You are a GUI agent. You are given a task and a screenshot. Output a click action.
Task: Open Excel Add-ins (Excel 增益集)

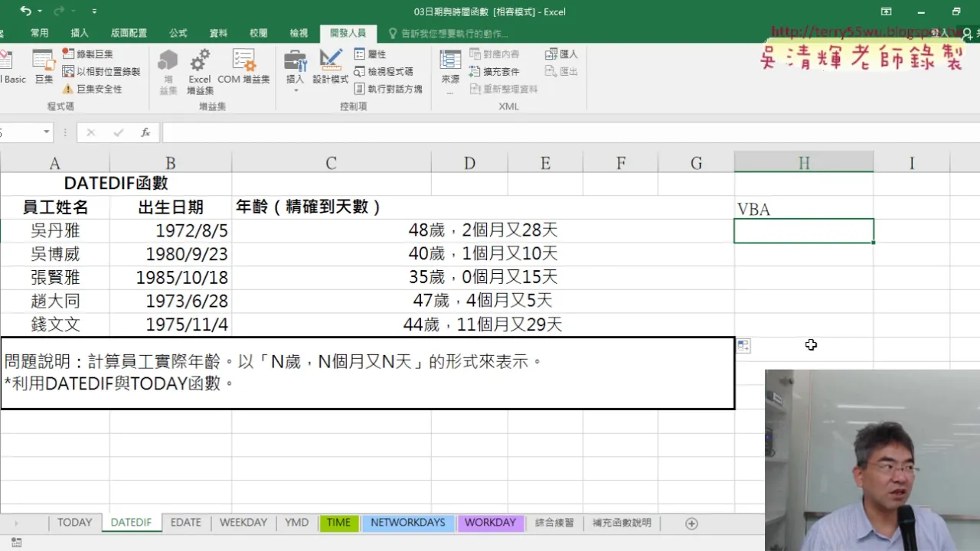coord(200,71)
